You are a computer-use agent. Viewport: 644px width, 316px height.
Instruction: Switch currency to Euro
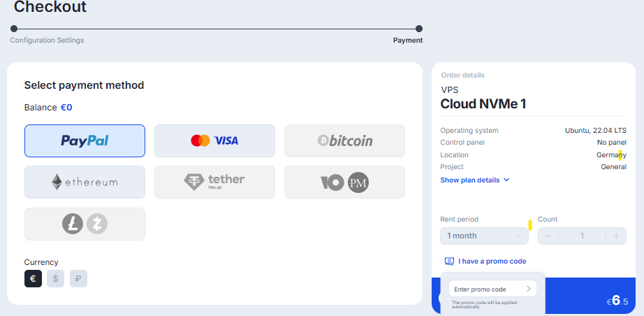(33, 279)
